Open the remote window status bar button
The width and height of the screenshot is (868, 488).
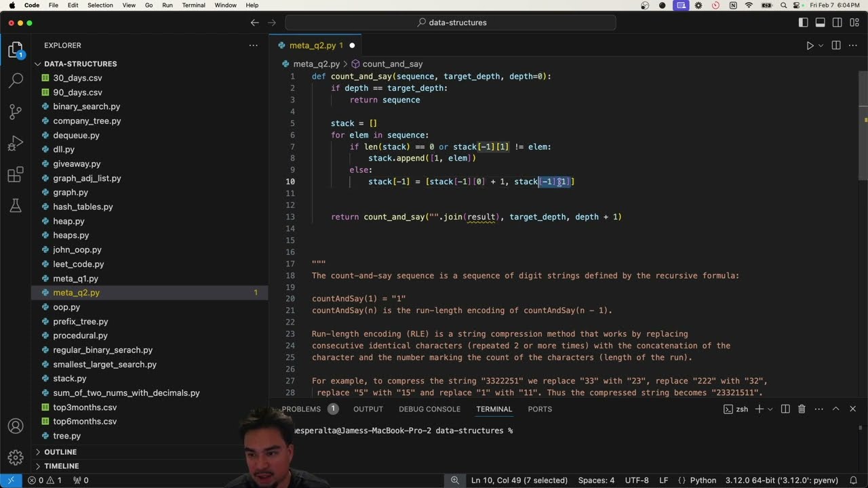10,480
